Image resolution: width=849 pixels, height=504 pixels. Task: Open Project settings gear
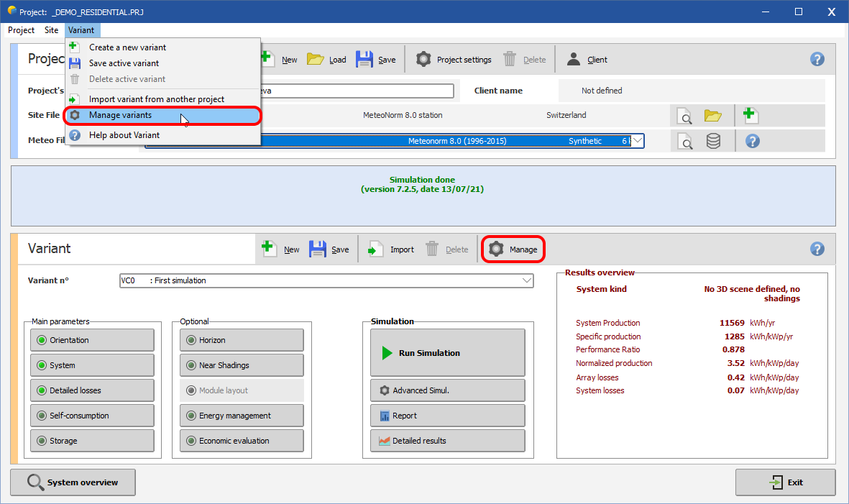tap(423, 59)
